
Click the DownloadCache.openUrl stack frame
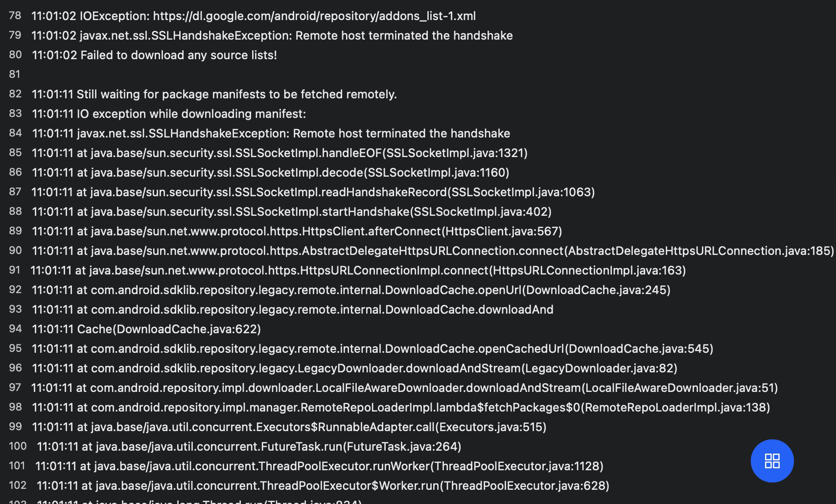pyautogui.click(x=351, y=290)
